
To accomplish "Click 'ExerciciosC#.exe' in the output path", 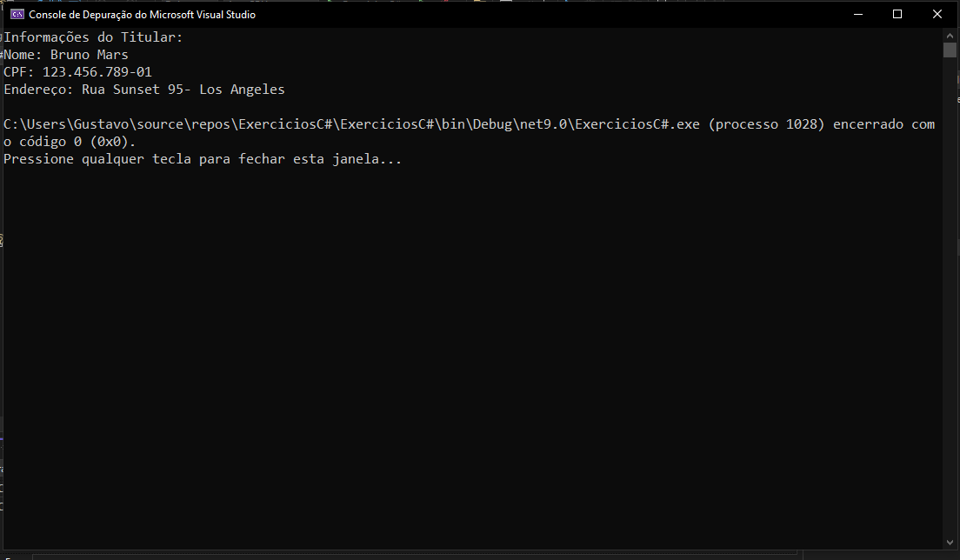I will pyautogui.click(x=637, y=124).
